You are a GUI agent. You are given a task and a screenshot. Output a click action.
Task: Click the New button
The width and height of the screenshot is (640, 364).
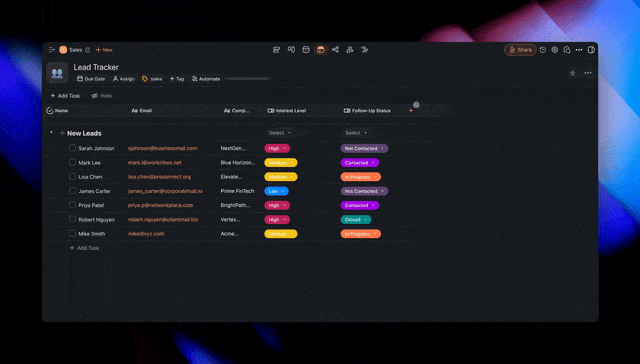(104, 50)
